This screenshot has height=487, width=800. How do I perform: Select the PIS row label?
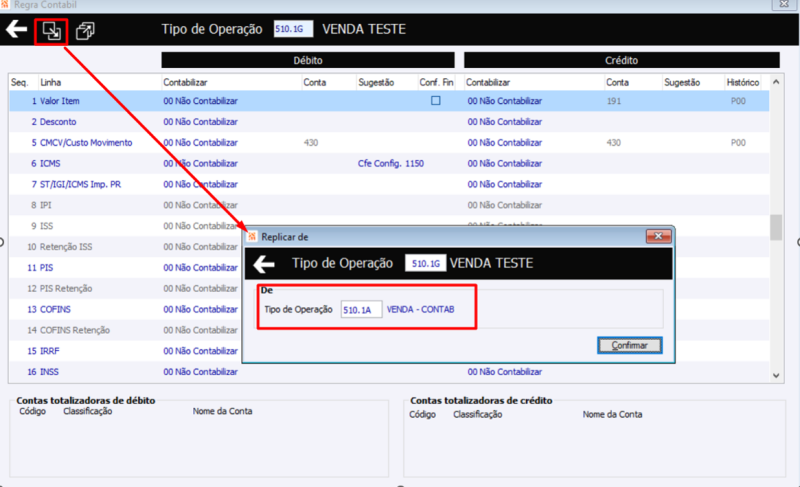pyautogui.click(x=46, y=268)
